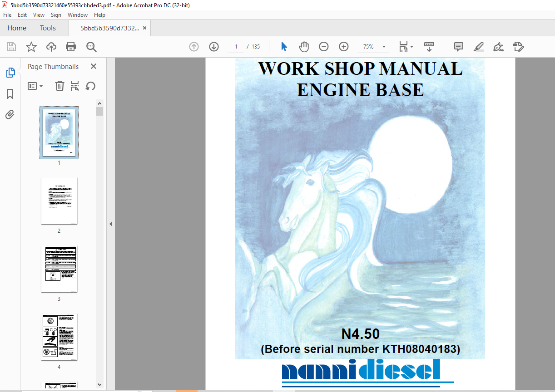Open the fit page options icon

pos(403,47)
